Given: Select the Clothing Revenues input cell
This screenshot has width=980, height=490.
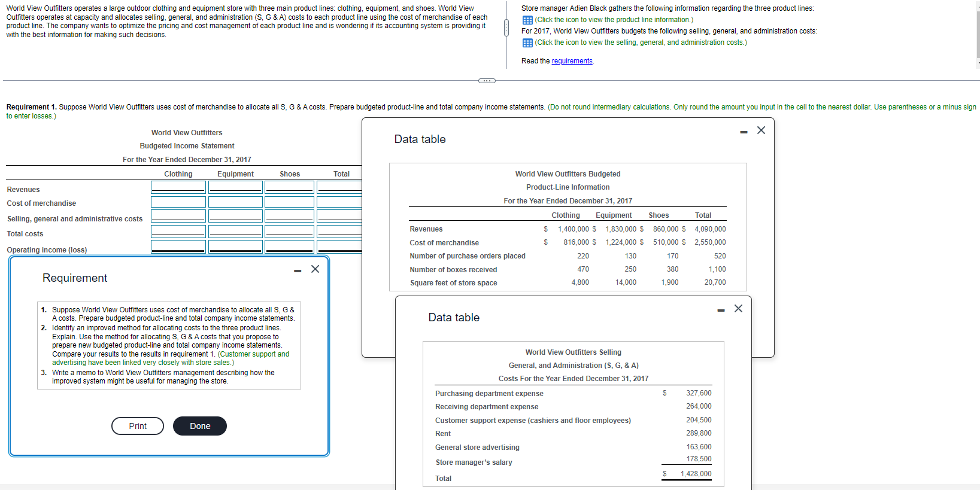Looking at the screenshot, I should coord(178,187).
